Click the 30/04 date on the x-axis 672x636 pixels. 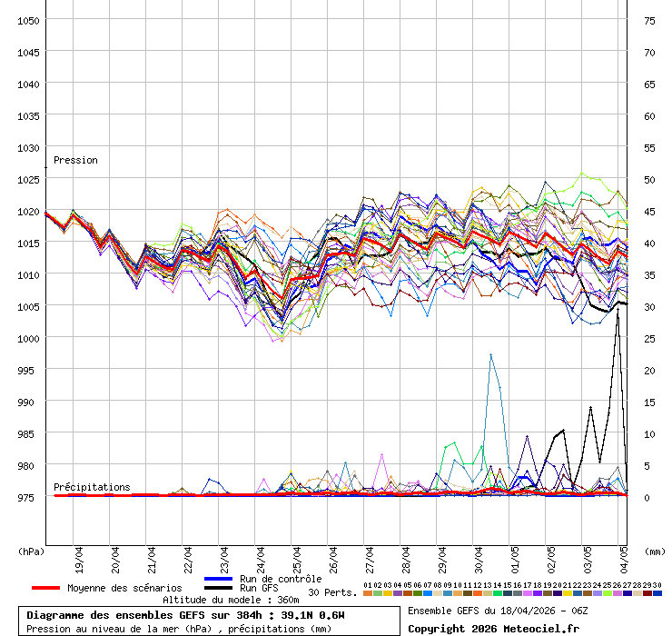pyautogui.click(x=479, y=556)
